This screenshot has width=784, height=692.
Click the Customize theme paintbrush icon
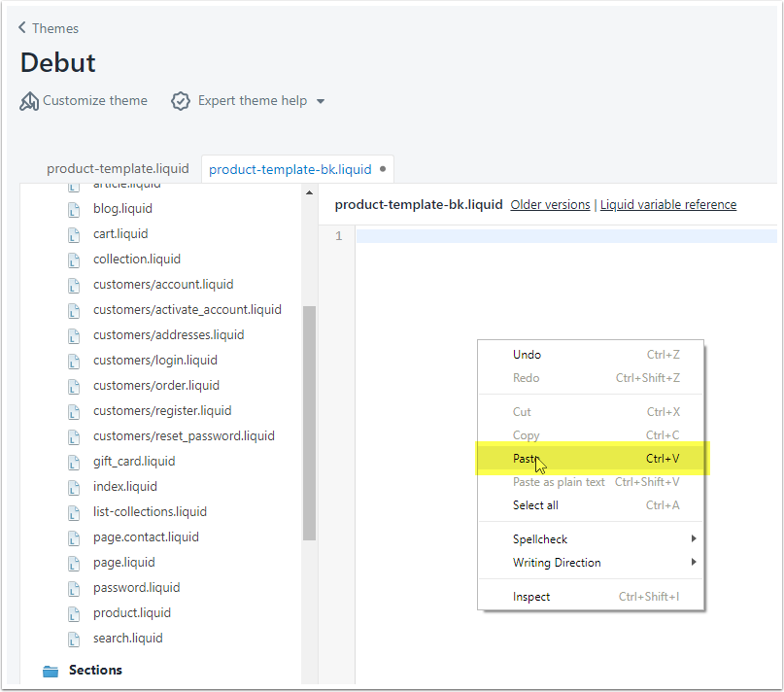click(29, 101)
